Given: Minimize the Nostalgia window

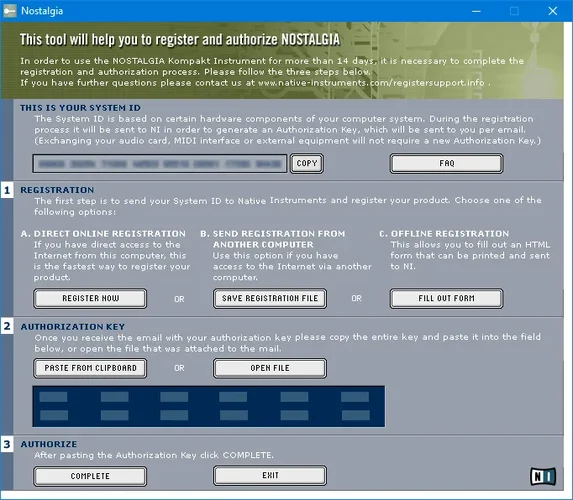Looking at the screenshot, I should (476, 11).
